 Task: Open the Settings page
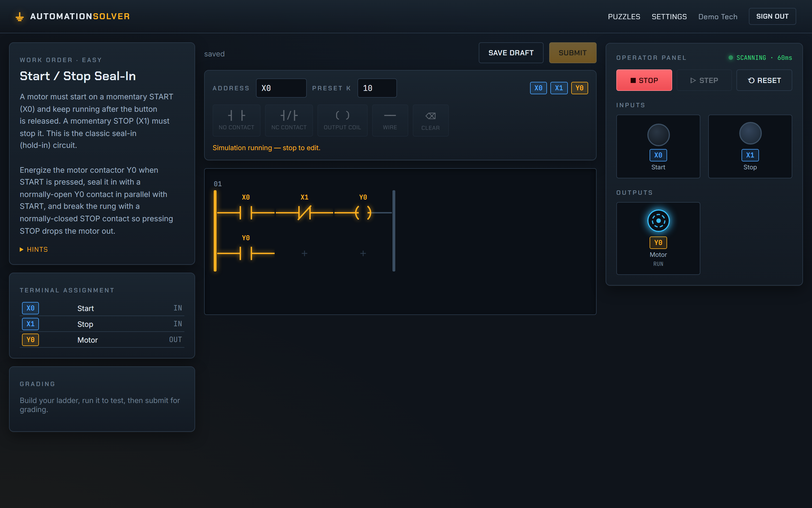click(669, 16)
